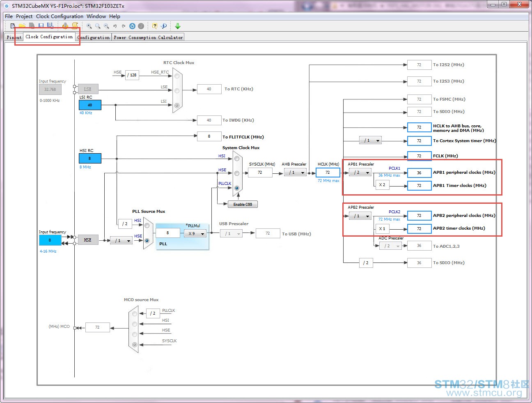This screenshot has width=532, height=403.
Task: Open the ADC Prescaler dropdown
Action: point(390,246)
